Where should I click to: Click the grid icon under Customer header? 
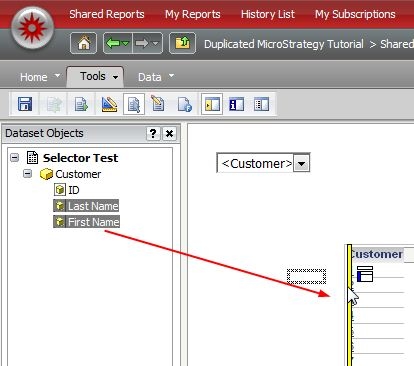(365, 274)
